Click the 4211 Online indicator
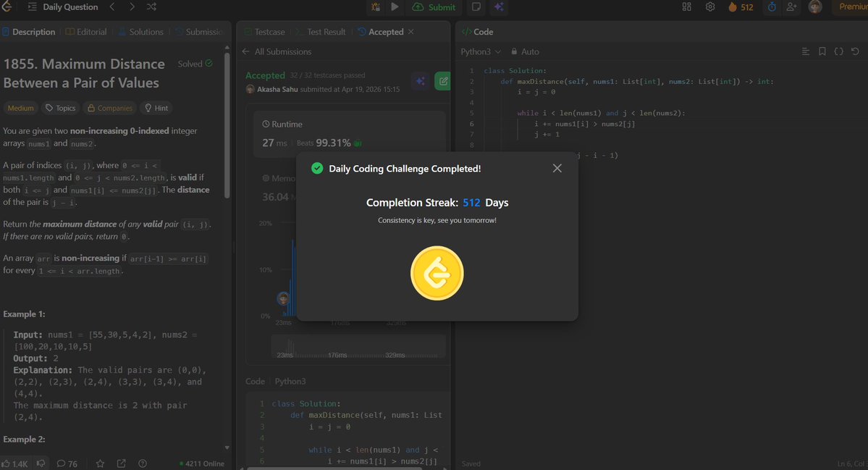Viewport: 868px width, 470px height. [x=201, y=464]
